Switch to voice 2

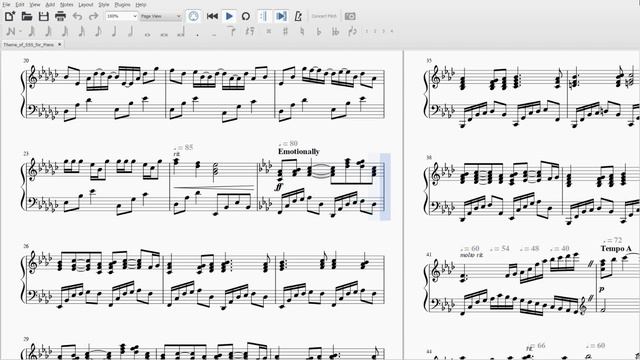(x=375, y=31)
